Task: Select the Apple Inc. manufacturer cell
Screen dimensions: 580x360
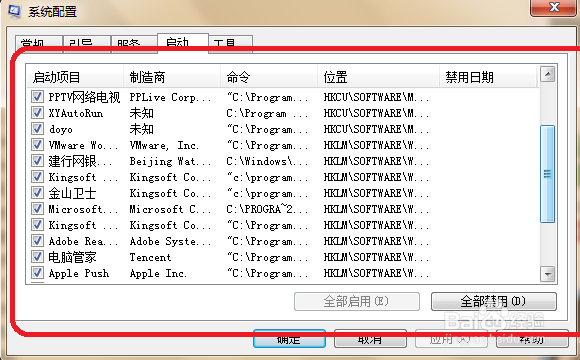Action: pyautogui.click(x=158, y=273)
